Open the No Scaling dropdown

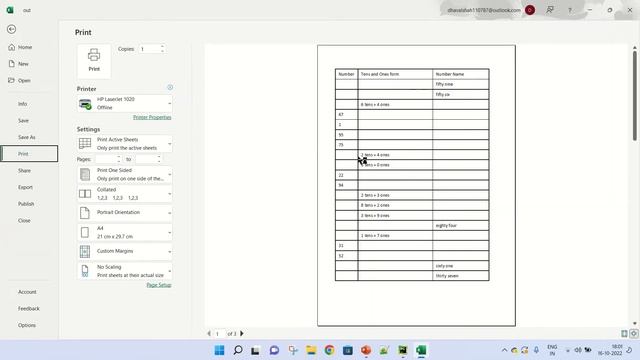124,271
